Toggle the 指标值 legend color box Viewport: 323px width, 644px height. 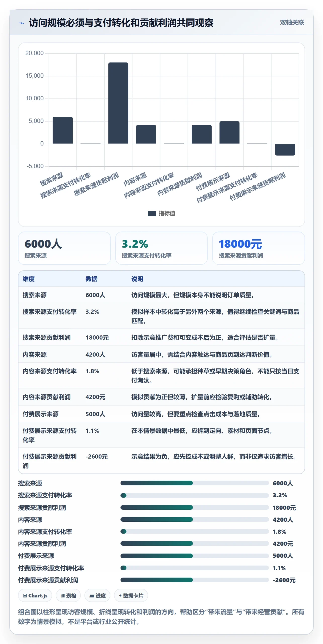pyautogui.click(x=152, y=213)
